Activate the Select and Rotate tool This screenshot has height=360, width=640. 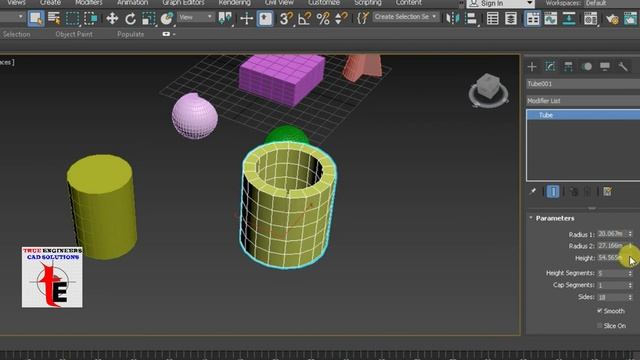(130, 18)
